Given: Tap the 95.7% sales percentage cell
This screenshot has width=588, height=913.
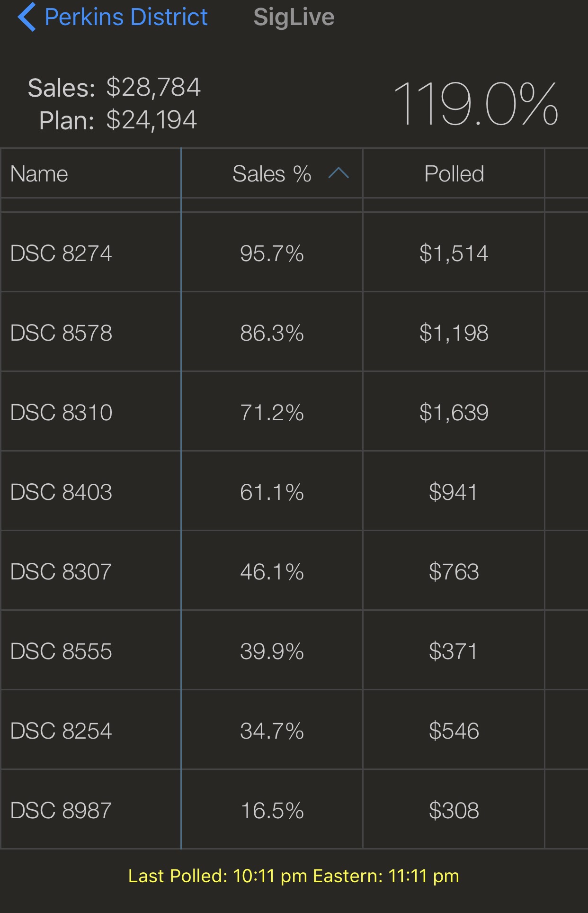Looking at the screenshot, I should [x=272, y=253].
